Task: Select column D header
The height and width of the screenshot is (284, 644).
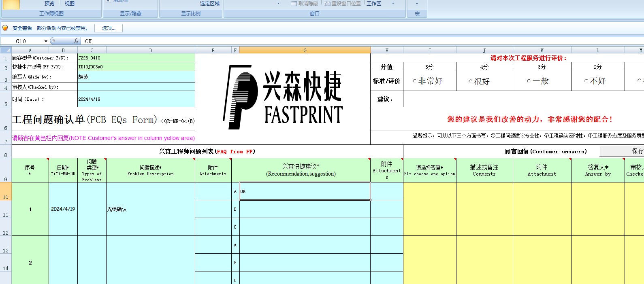Action: 151,50
